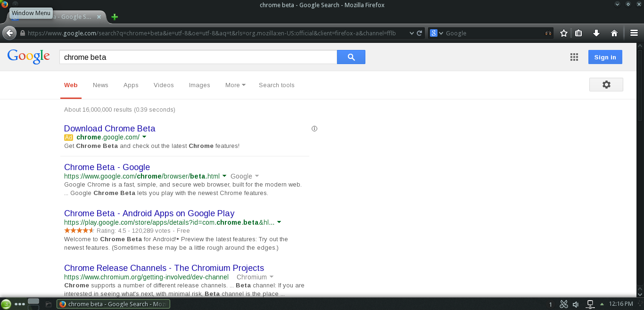Viewport: 644px width, 310px height.
Task: Click the workspace number 1 indicator
Action: tap(550, 304)
